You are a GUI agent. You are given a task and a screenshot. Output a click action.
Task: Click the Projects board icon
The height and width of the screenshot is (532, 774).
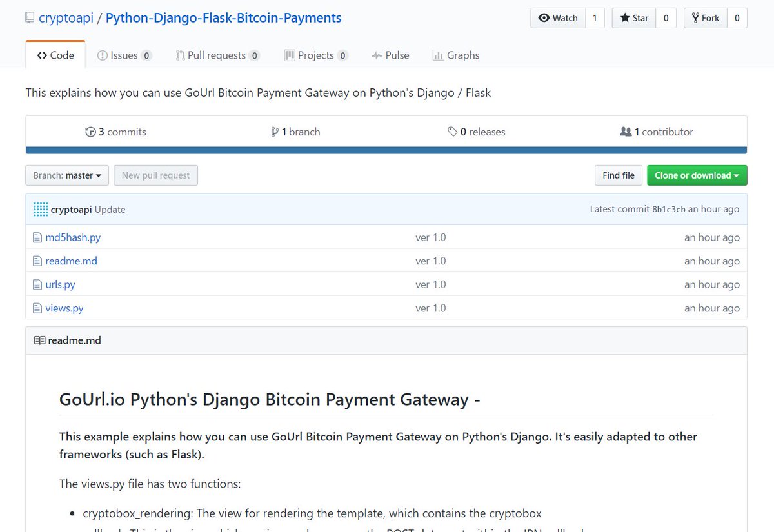click(290, 55)
